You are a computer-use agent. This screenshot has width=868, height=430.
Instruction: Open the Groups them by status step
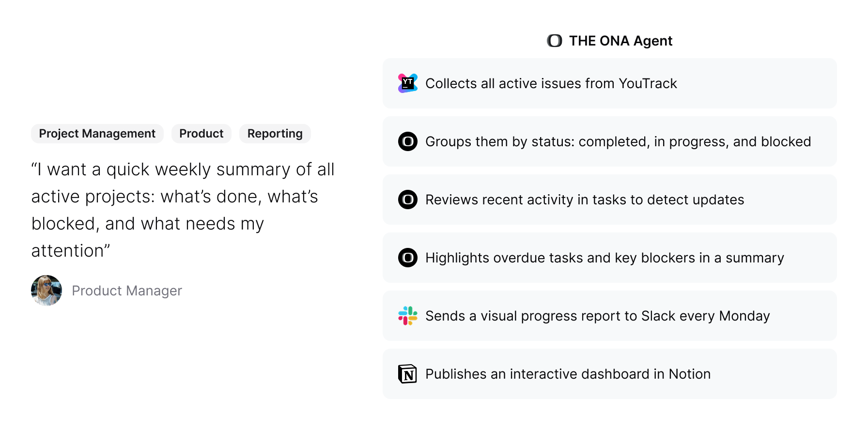click(x=618, y=141)
